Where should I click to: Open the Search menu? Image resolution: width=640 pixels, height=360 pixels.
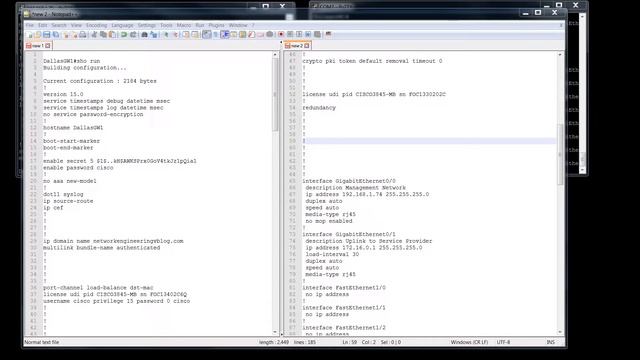[x=59, y=25]
